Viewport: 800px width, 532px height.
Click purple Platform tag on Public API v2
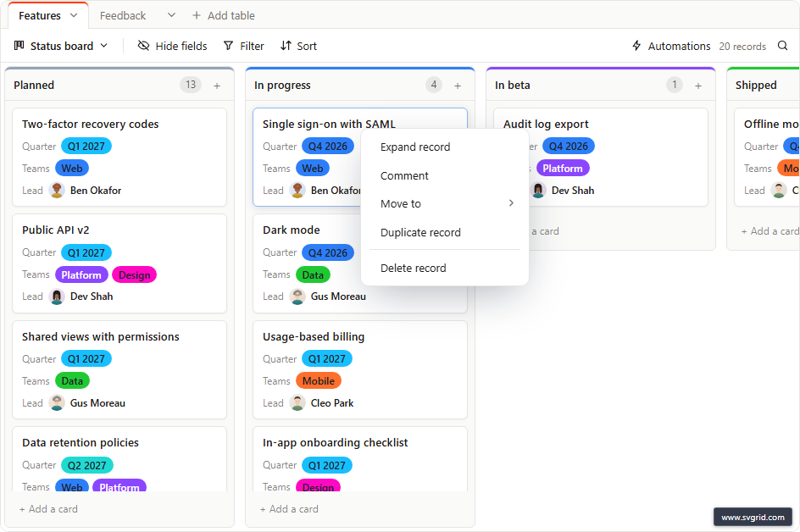pyautogui.click(x=81, y=275)
